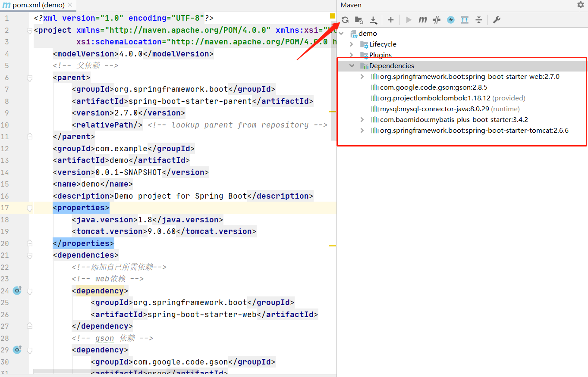This screenshot has width=588, height=377.
Task: Add a Maven project with plus icon
Action: [x=390, y=20]
